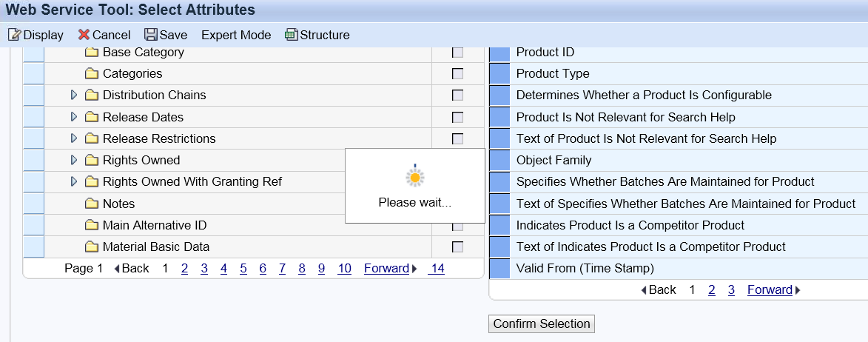Click the Rights Owned folder icon

(x=92, y=160)
